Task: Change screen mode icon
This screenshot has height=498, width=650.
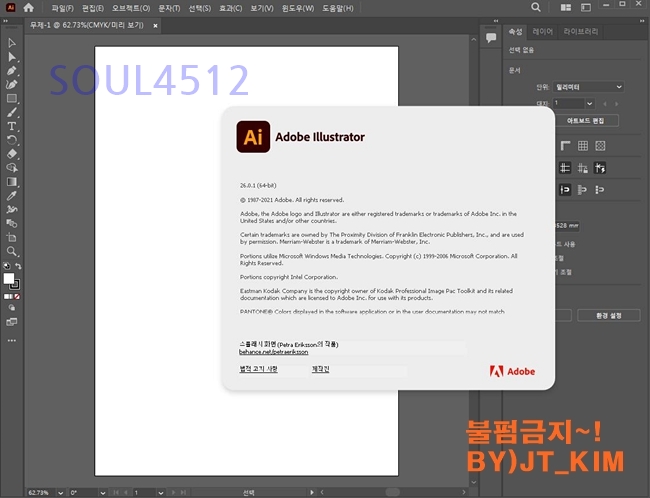Action: [x=12, y=322]
